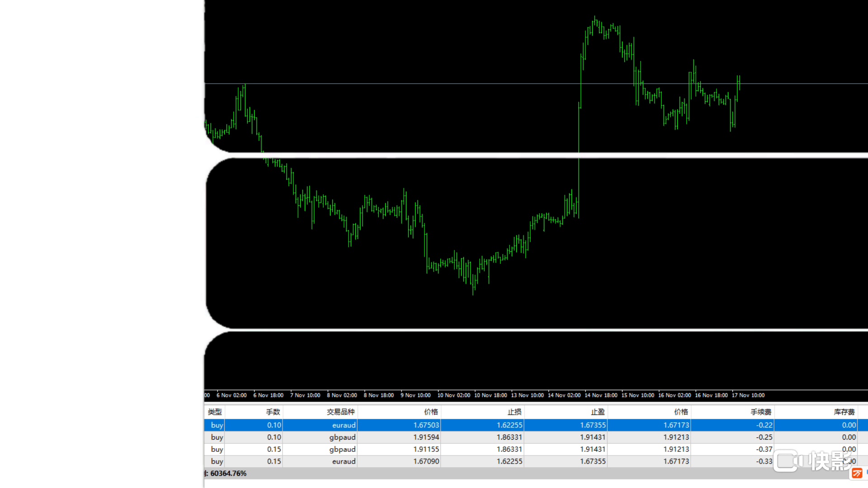This screenshot has width=868, height=488.
Task: Click the 10 Nov 02:00 time axis label
Action: click(x=453, y=395)
